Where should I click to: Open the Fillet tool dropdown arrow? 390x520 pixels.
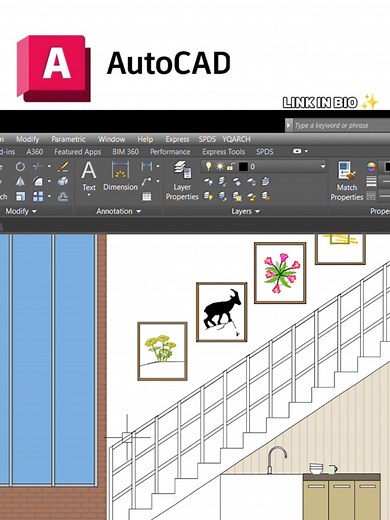(x=49, y=181)
